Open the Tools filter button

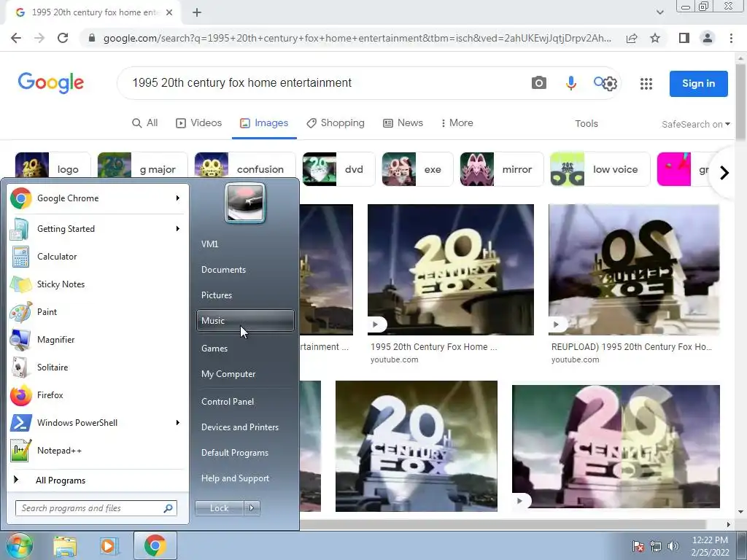point(586,124)
